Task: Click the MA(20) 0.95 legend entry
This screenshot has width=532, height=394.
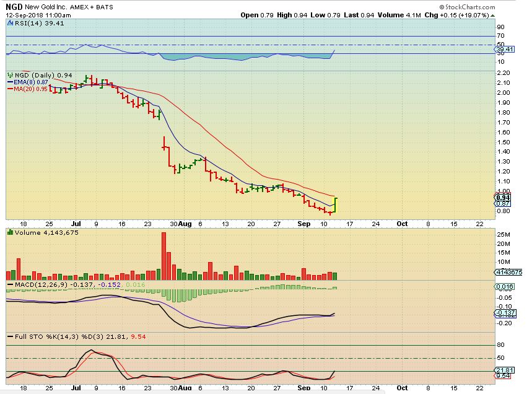Action: click(27, 89)
